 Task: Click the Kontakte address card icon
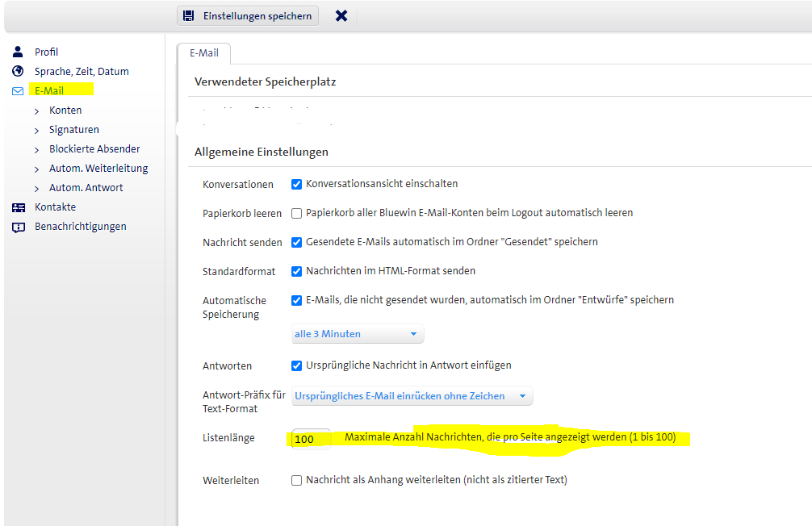[18, 207]
